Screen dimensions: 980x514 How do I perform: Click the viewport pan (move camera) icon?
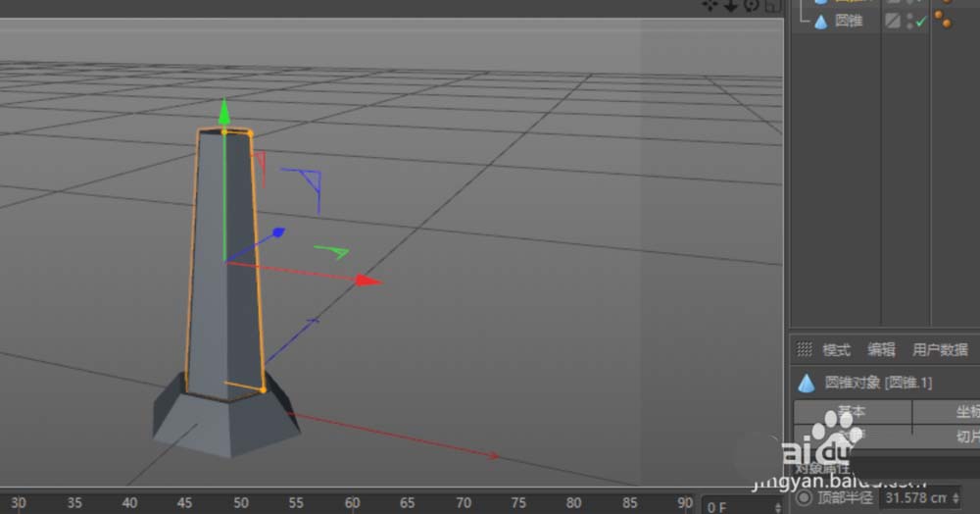(x=711, y=5)
